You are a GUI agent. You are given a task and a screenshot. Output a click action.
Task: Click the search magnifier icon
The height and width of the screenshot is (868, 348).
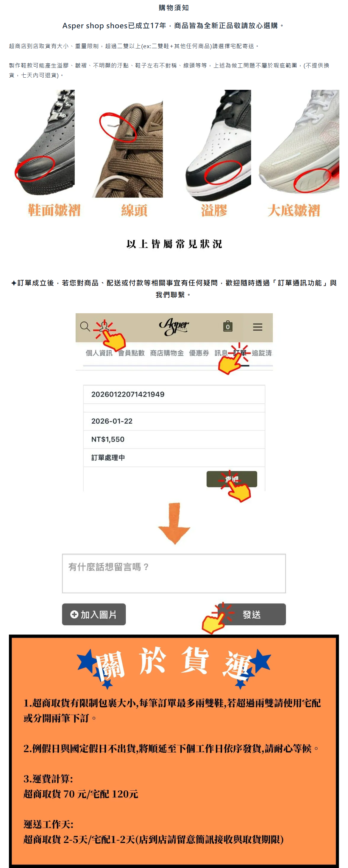click(x=85, y=326)
